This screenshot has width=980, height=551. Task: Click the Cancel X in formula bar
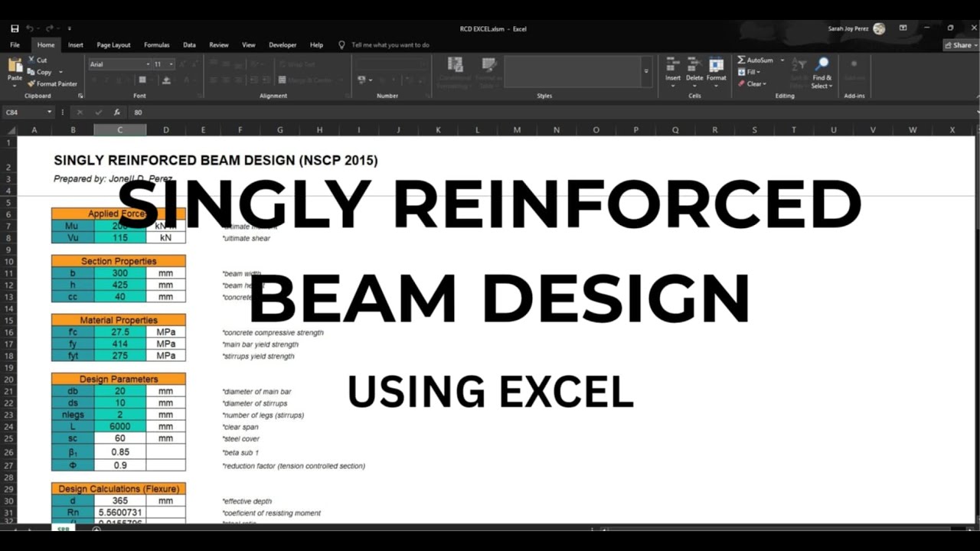(x=80, y=112)
